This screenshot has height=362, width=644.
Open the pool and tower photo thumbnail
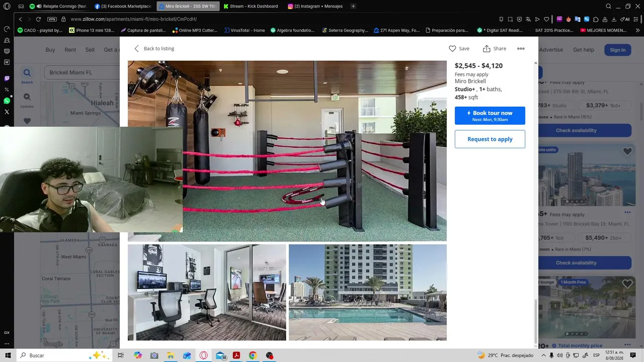[x=368, y=292]
